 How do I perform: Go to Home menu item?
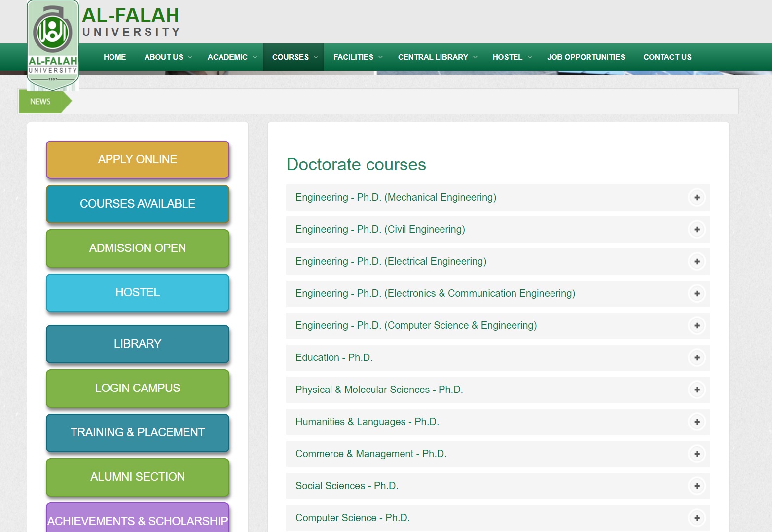[115, 57]
